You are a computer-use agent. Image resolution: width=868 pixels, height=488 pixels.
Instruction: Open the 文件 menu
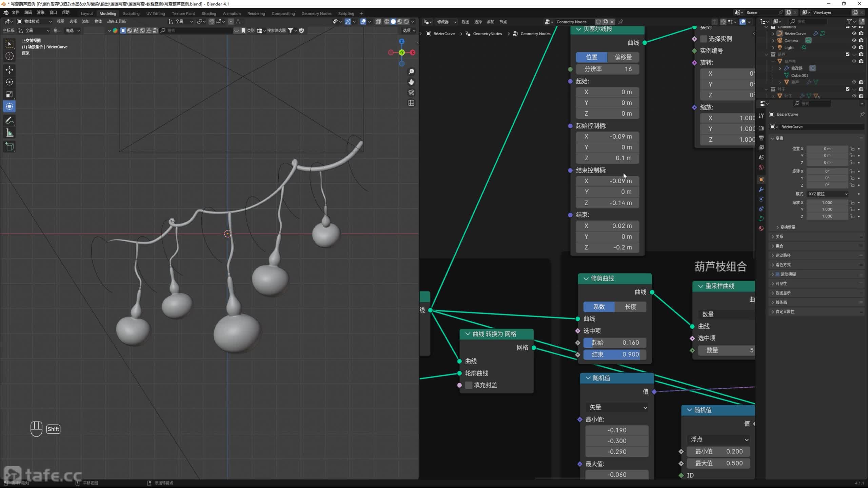click(x=16, y=13)
